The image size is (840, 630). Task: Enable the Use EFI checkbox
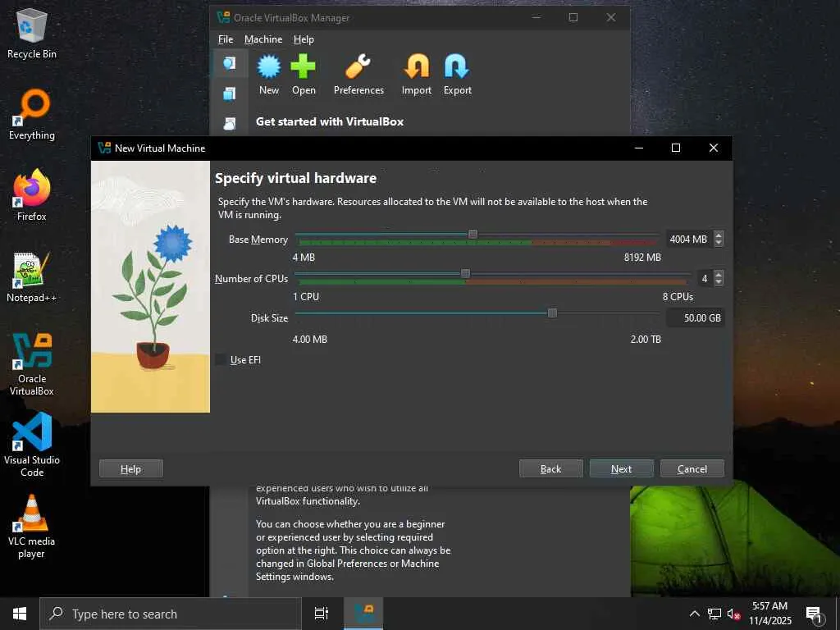tap(220, 360)
